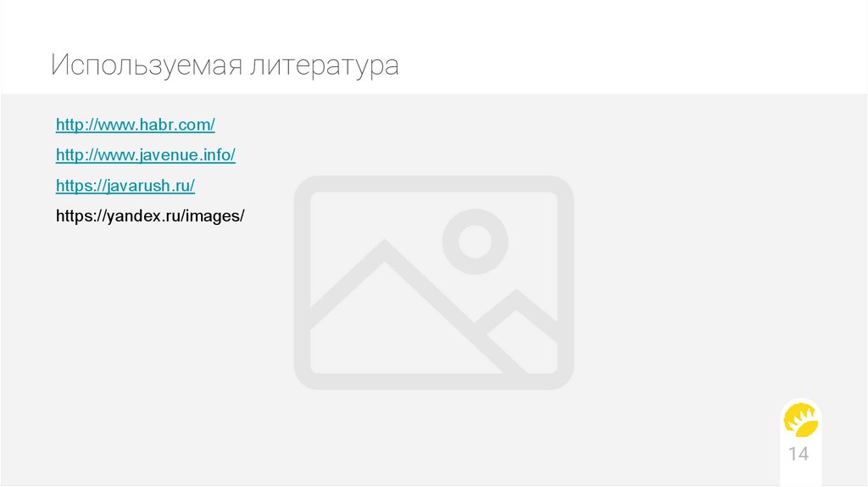The height and width of the screenshot is (487, 868).
Task: Click the white badge behind the logo
Action: coord(801,442)
